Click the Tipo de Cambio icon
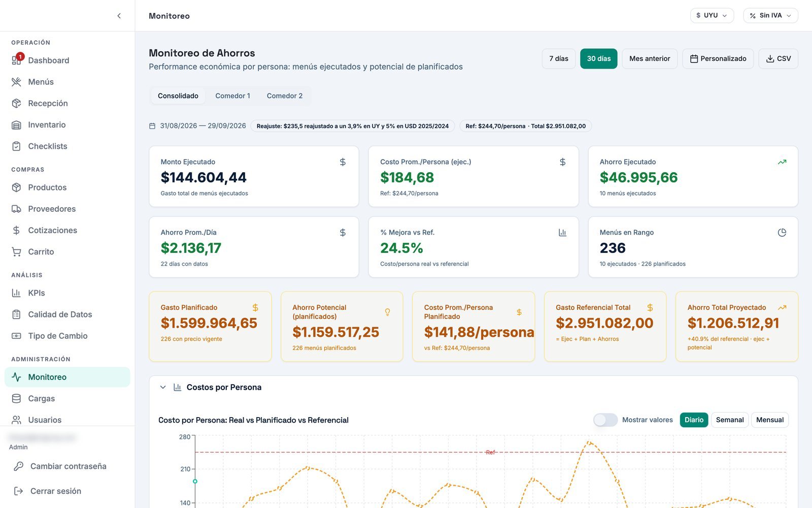The image size is (812, 508). point(16,336)
